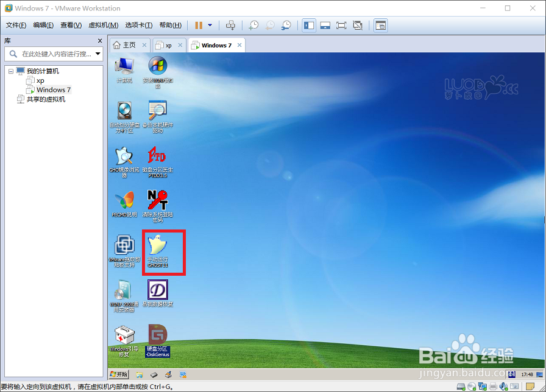The image size is (546, 392).
Task: Close the 库 library panel
Action: point(100,41)
